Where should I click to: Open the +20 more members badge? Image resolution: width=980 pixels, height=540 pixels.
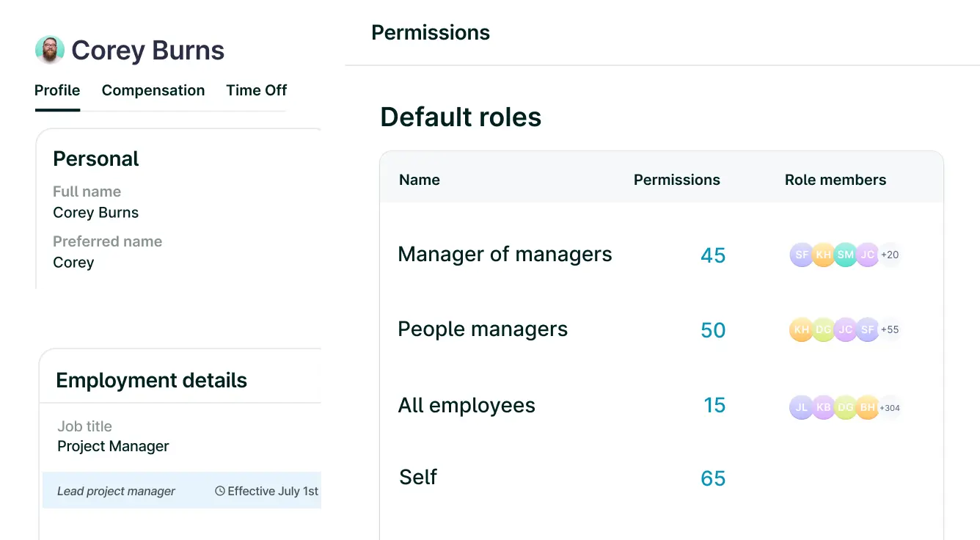pyautogui.click(x=890, y=255)
